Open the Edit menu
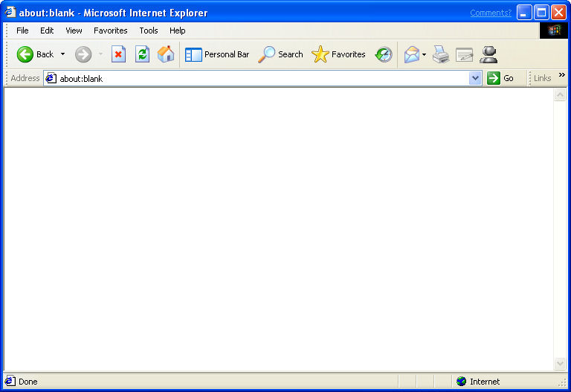 pyautogui.click(x=47, y=30)
